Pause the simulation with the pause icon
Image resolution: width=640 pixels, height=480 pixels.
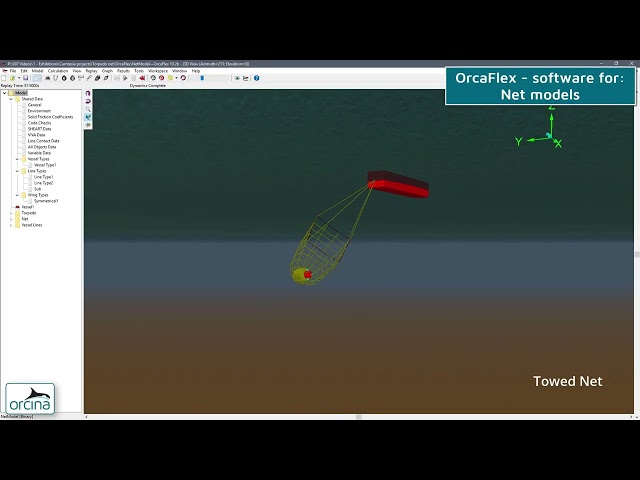[133, 78]
